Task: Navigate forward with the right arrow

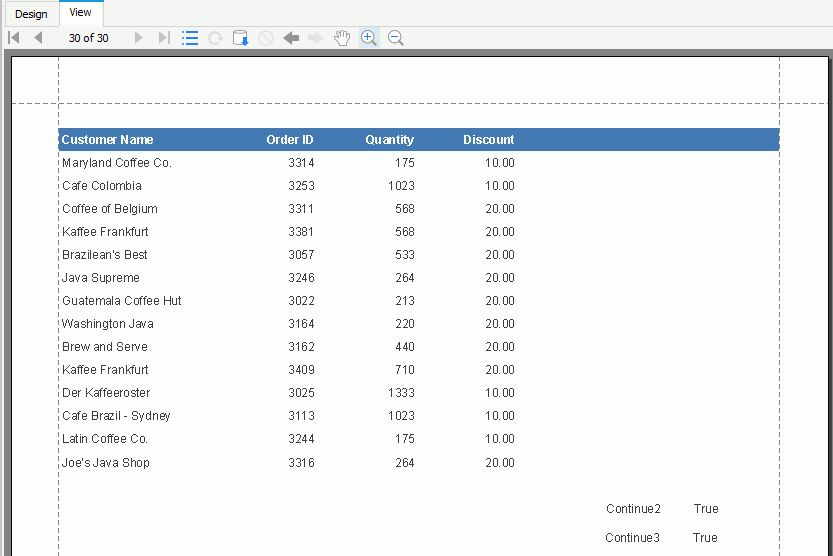Action: tap(316, 38)
